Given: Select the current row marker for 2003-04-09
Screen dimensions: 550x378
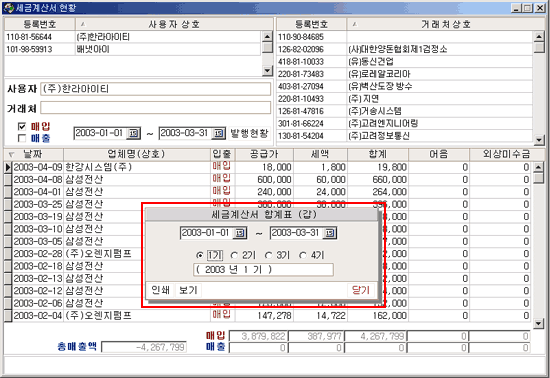Looking at the screenshot, I should pyautogui.click(x=8, y=167).
